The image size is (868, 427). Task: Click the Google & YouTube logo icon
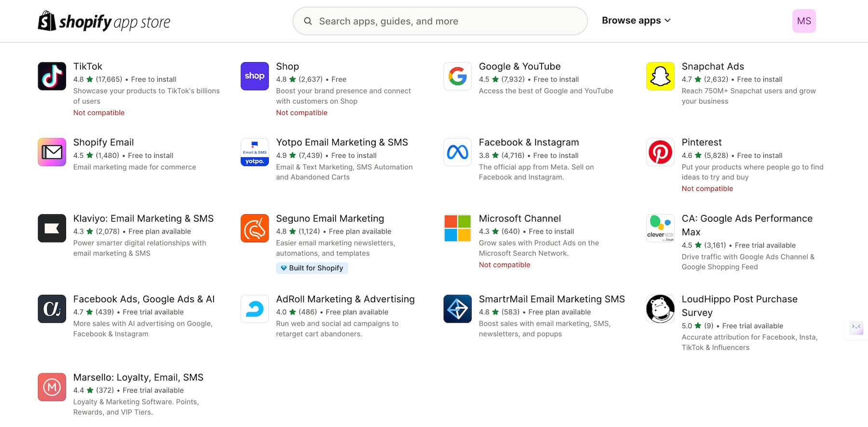(x=457, y=76)
